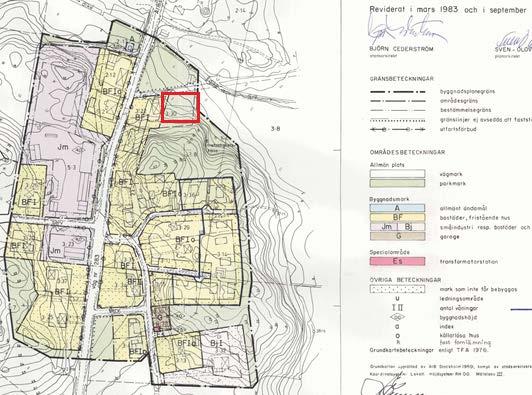Click the 'OMRÅDESBETECKNINGAR' heading
532x395 pixels.
pyautogui.click(x=407, y=152)
